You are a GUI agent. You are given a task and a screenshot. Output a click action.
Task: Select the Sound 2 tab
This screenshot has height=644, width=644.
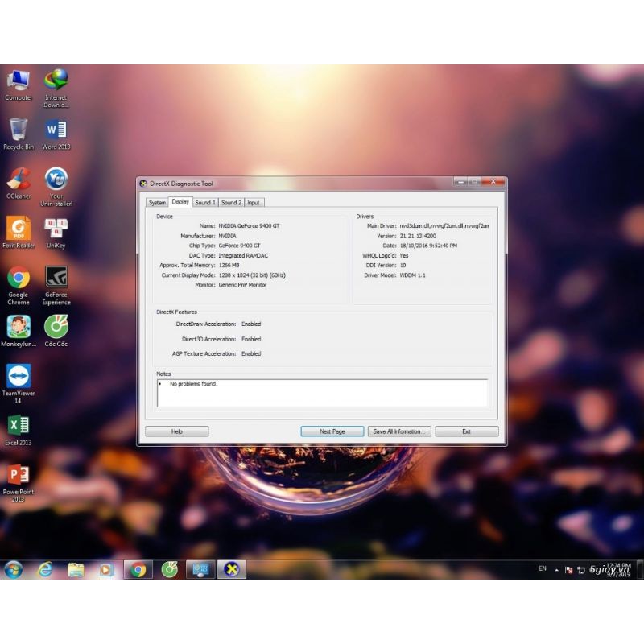tap(231, 203)
